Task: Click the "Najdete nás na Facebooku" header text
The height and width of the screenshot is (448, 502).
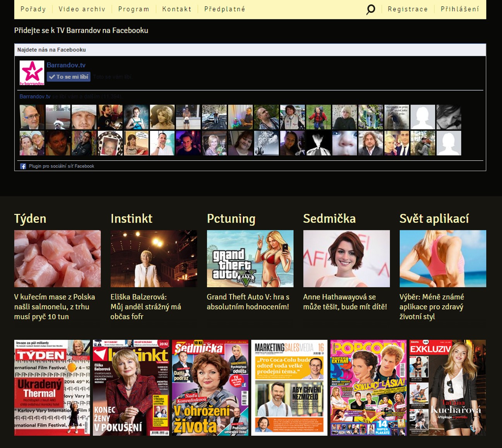Action: (x=51, y=50)
